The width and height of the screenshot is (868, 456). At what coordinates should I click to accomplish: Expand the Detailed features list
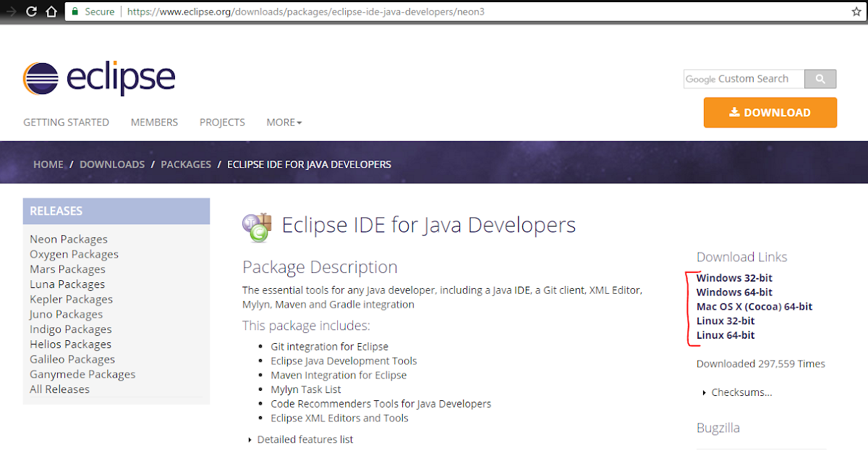300,439
